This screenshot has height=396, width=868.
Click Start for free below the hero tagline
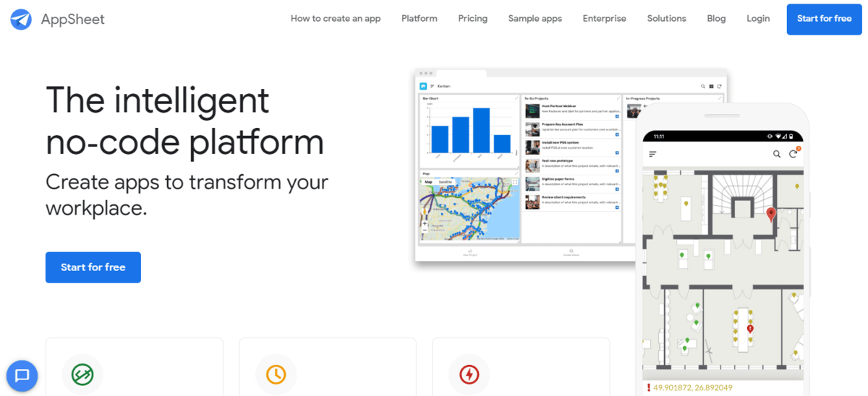(x=93, y=267)
